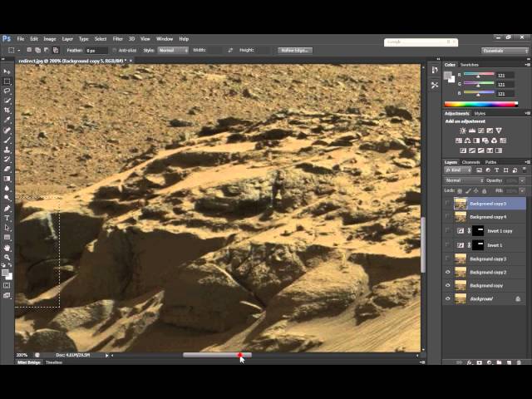Select the Eraser tool

point(7,169)
